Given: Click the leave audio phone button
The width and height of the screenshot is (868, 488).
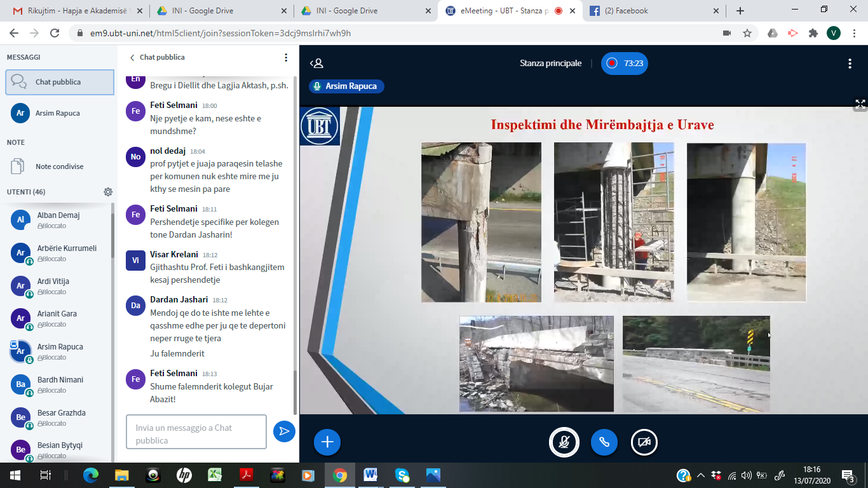Looking at the screenshot, I should pos(604,442).
